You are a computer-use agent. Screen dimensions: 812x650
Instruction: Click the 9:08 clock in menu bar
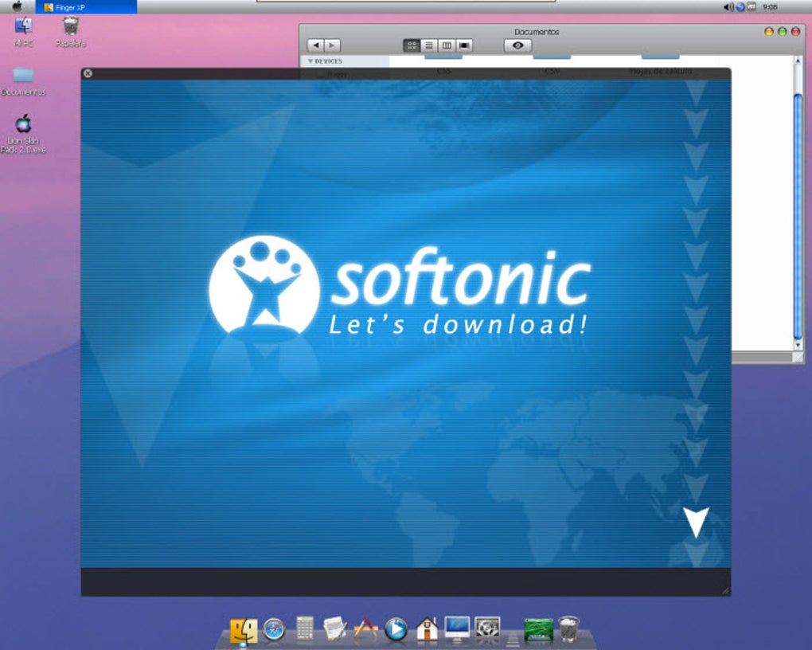pos(770,6)
